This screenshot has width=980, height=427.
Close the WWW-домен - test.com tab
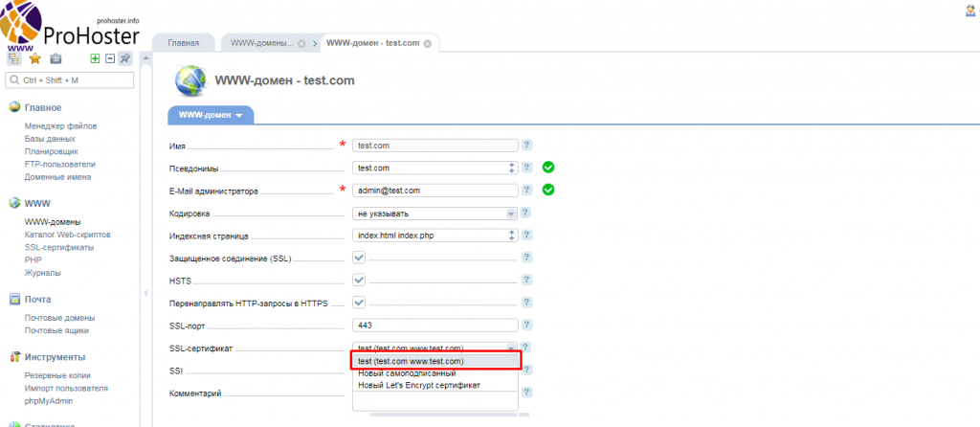click(427, 43)
